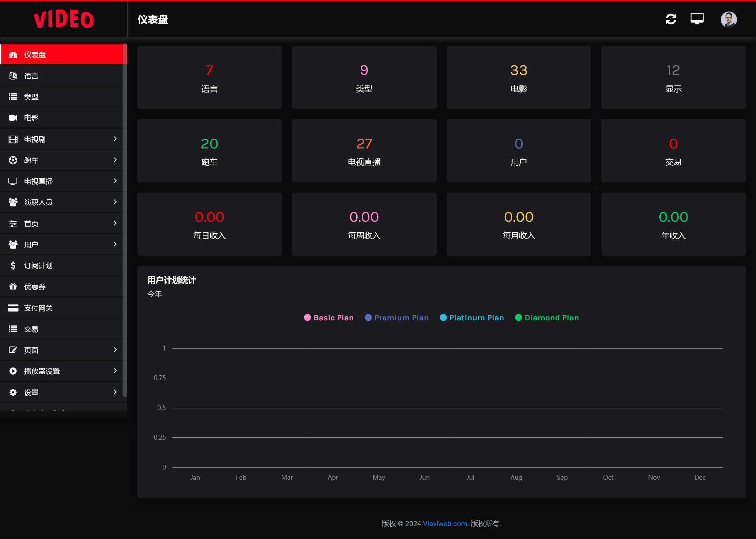Toggle Basic Plan series in chart legend
The image size is (756, 539).
tap(333, 318)
